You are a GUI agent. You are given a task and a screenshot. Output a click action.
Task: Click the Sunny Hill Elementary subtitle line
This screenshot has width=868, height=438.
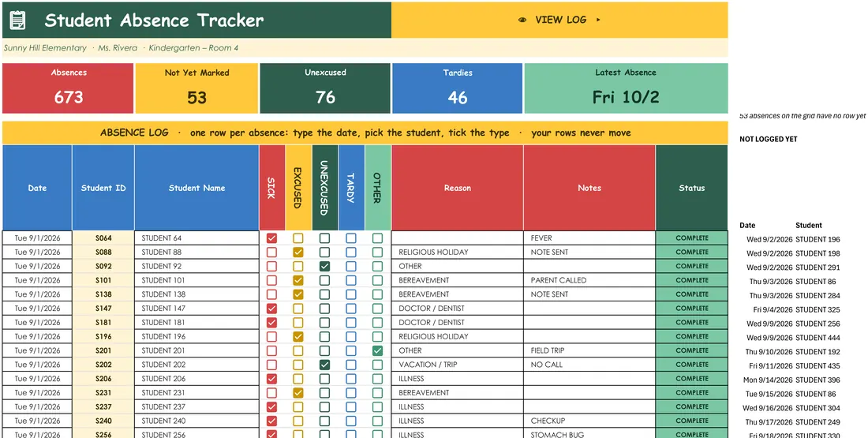tap(121, 48)
